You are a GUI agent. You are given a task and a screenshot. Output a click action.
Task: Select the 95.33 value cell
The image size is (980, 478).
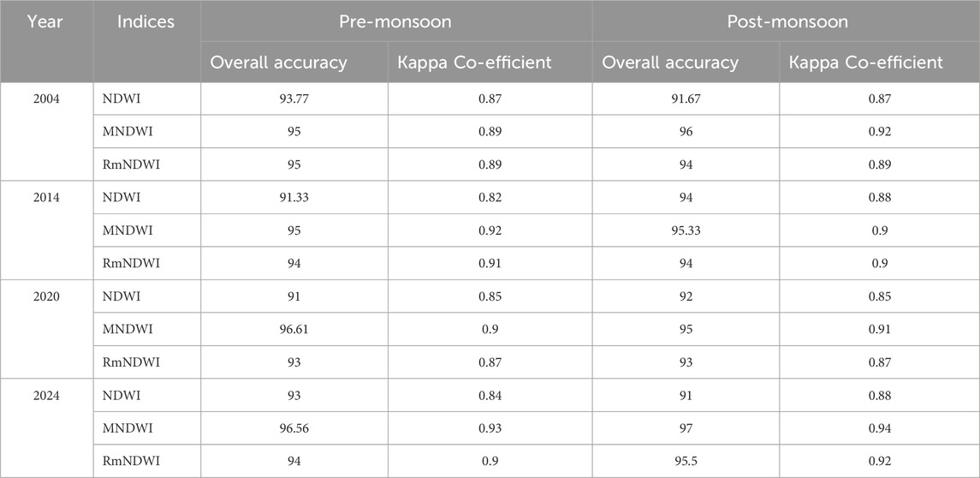[x=686, y=231]
